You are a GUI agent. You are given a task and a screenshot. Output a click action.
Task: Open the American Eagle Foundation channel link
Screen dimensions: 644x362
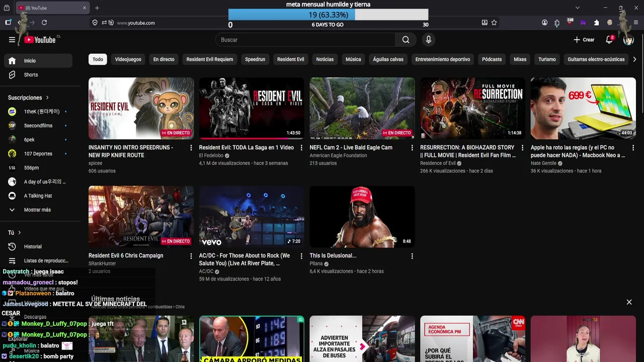(345, 156)
